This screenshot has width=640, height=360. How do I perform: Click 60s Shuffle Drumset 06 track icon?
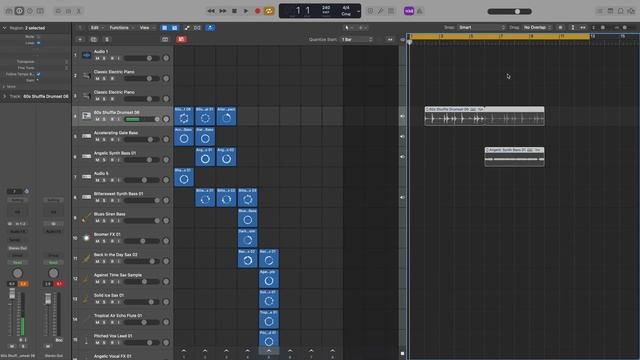[x=87, y=116]
